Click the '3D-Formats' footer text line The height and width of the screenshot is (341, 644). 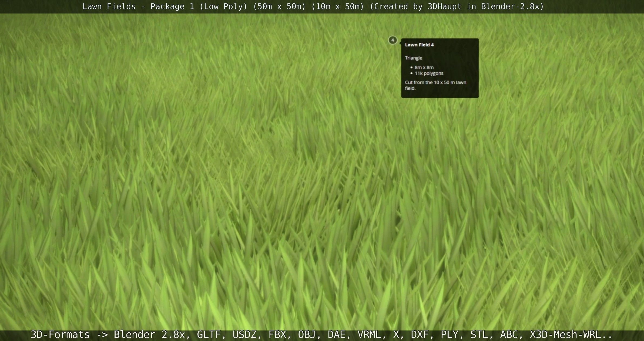point(321,335)
